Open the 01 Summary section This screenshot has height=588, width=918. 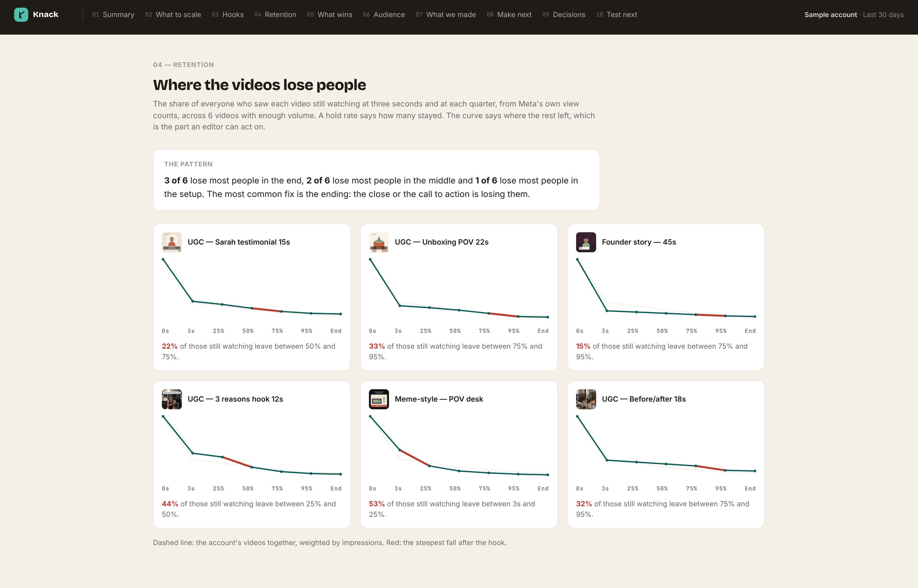tap(113, 15)
